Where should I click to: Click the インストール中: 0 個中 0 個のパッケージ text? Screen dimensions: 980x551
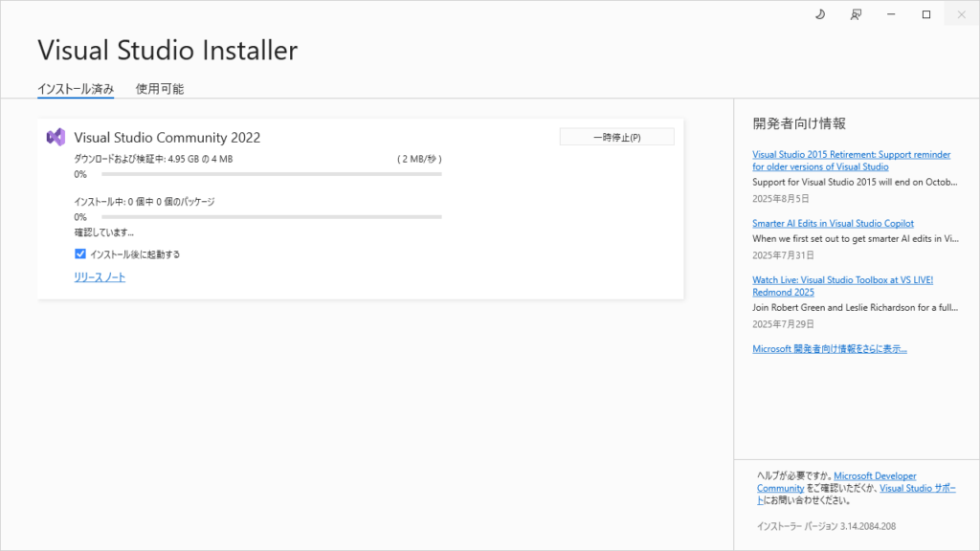point(145,202)
